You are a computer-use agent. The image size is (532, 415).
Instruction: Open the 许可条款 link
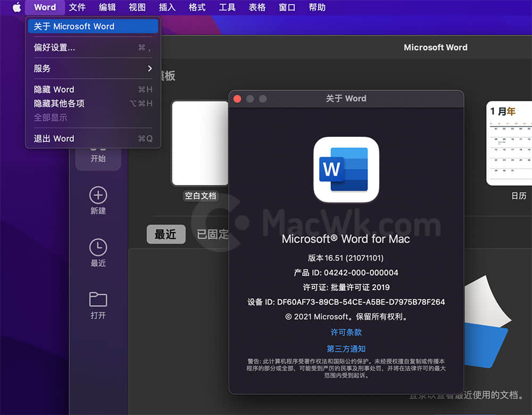[346, 332]
